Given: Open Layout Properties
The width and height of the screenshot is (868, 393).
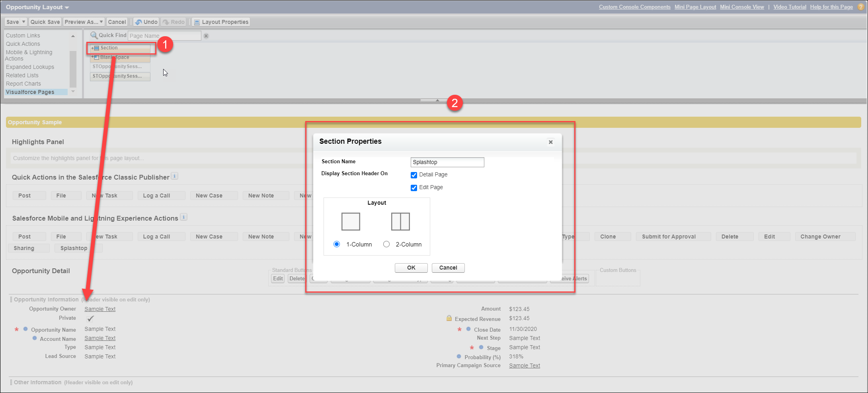Looking at the screenshot, I should click(221, 22).
